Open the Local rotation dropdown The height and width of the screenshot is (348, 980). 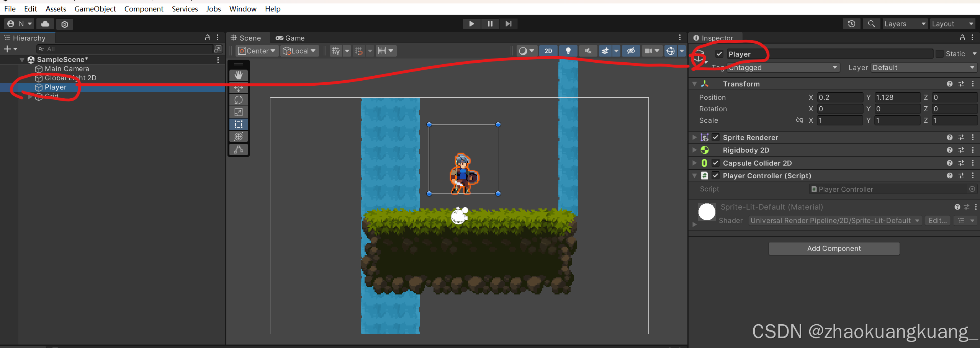coord(299,51)
